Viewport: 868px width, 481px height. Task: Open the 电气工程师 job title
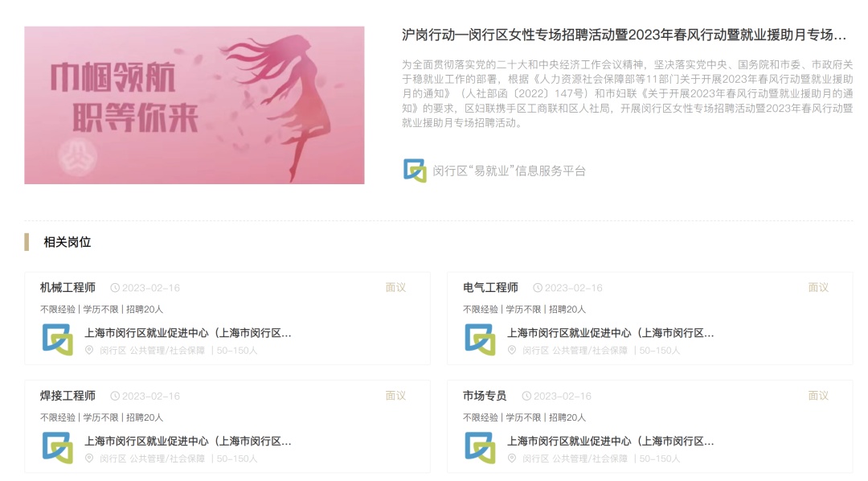pos(490,288)
